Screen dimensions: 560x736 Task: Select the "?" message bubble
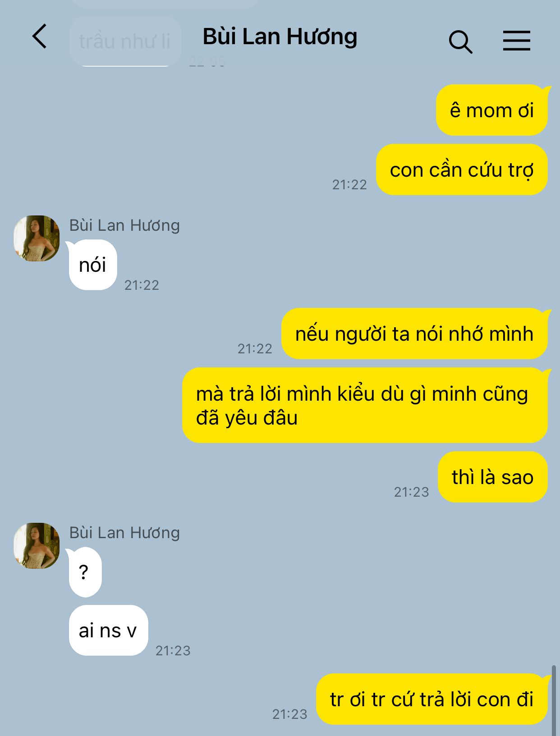[x=84, y=572]
